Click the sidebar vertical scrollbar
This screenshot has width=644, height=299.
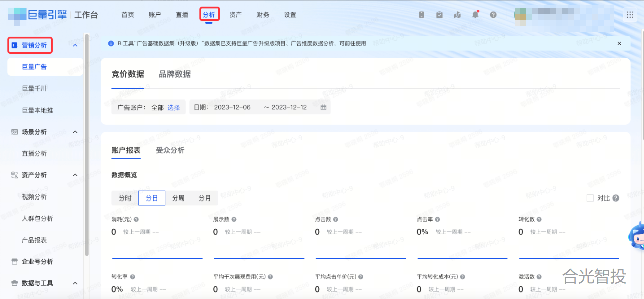click(87, 145)
